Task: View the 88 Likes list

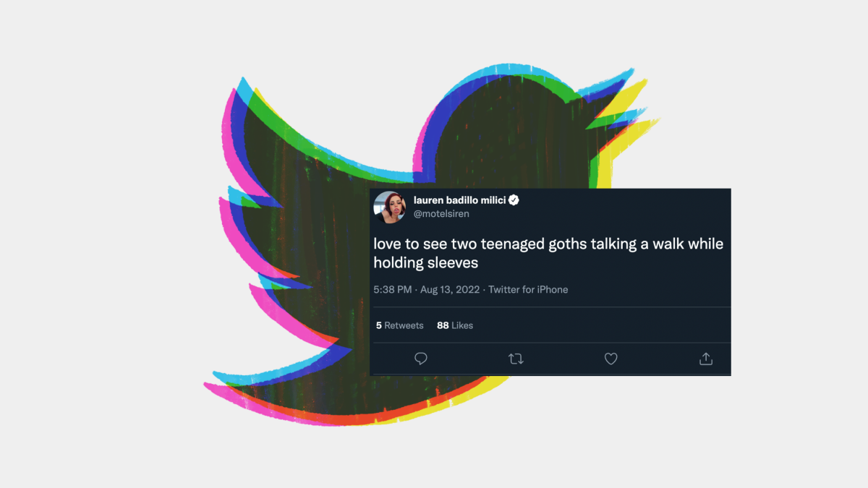Action: (455, 325)
